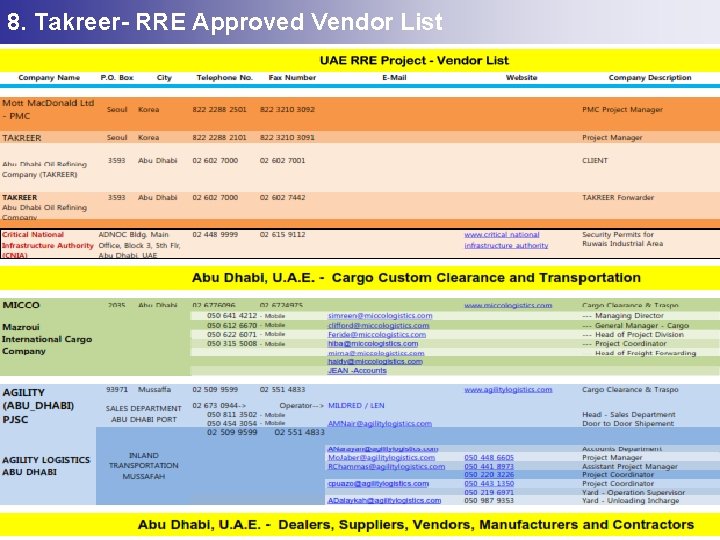Viewport: 720px width, 540px height.
Task: Open the www.agilitylogistics.com website link
Action: pyautogui.click(x=508, y=389)
